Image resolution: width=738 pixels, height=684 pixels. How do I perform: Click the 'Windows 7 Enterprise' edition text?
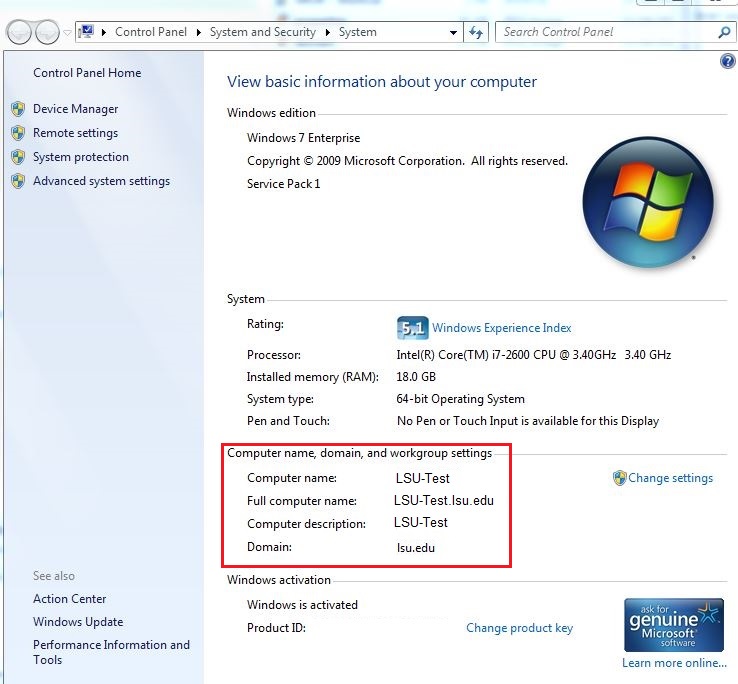pos(304,138)
